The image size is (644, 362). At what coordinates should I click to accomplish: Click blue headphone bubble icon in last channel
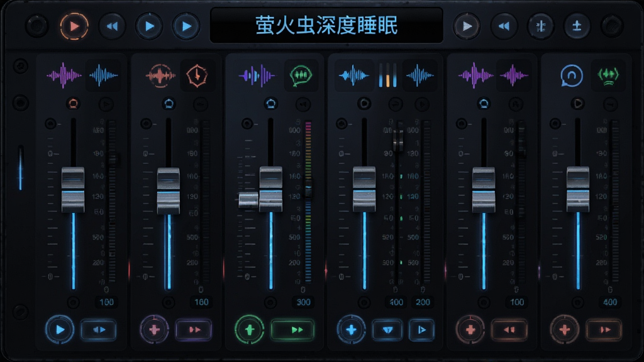pos(571,75)
